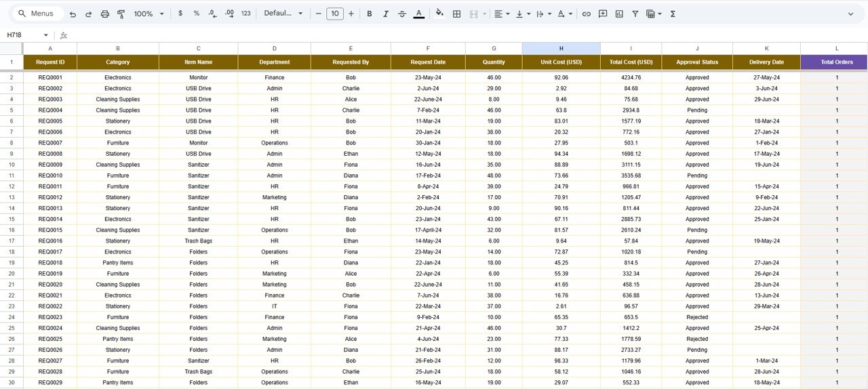The height and width of the screenshot is (389, 868).
Task: Click the Insert comment icon
Action: pos(603,14)
